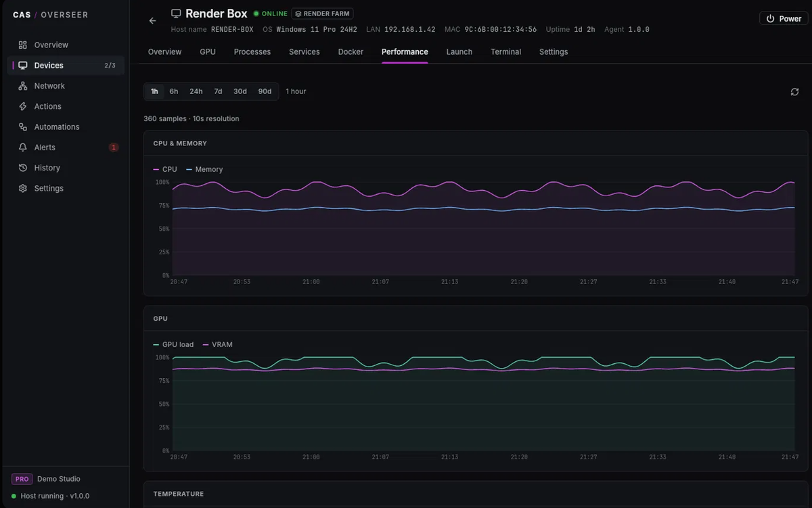Image resolution: width=812 pixels, height=508 pixels.
Task: Toggle the Memory series in the legend
Action: click(204, 169)
